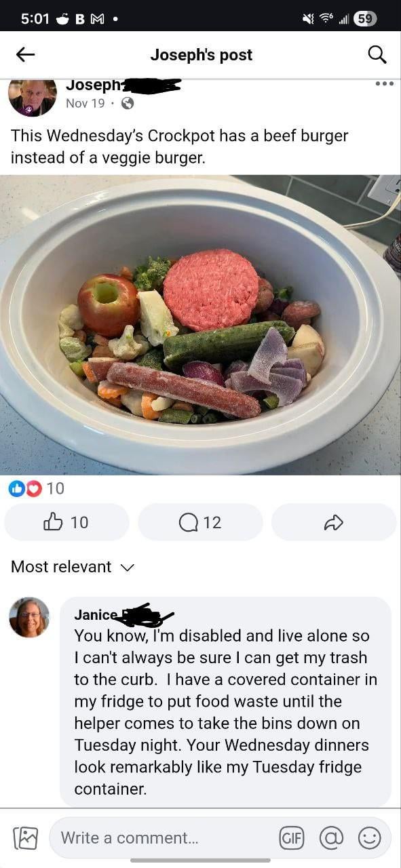This screenshot has height=868, width=401.
Task: Tap the GIF icon in comment bar
Action: (x=291, y=838)
